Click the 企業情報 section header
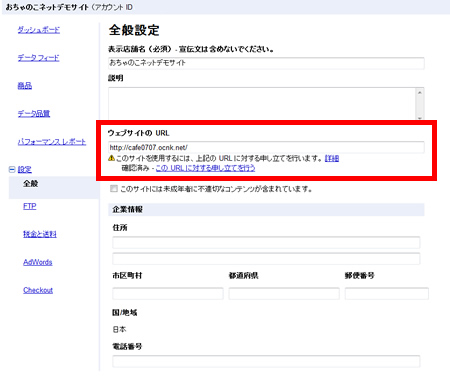The height and width of the screenshot is (380, 450). point(266,210)
